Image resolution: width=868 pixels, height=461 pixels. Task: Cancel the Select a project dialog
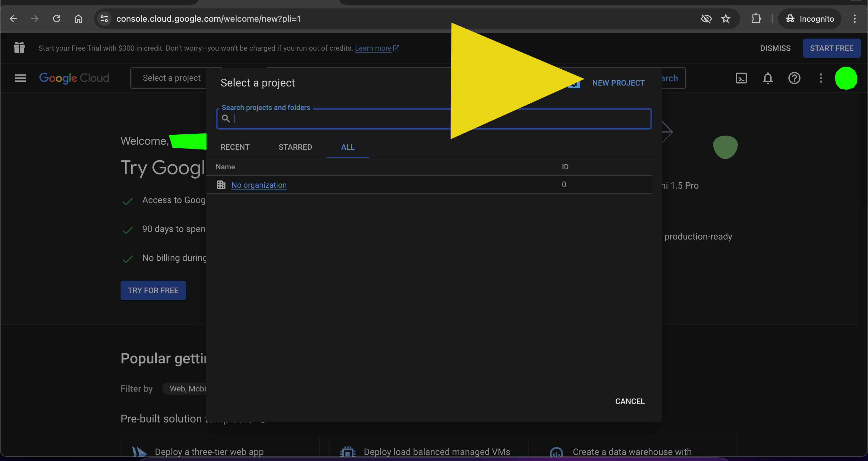[630, 401]
